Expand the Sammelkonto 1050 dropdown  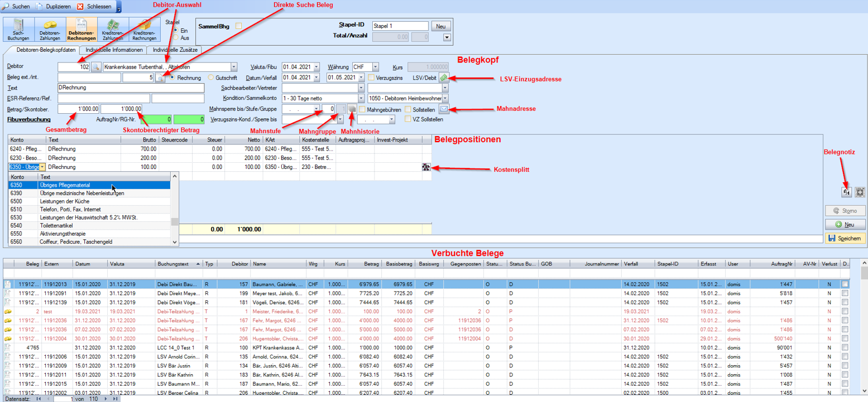445,99
